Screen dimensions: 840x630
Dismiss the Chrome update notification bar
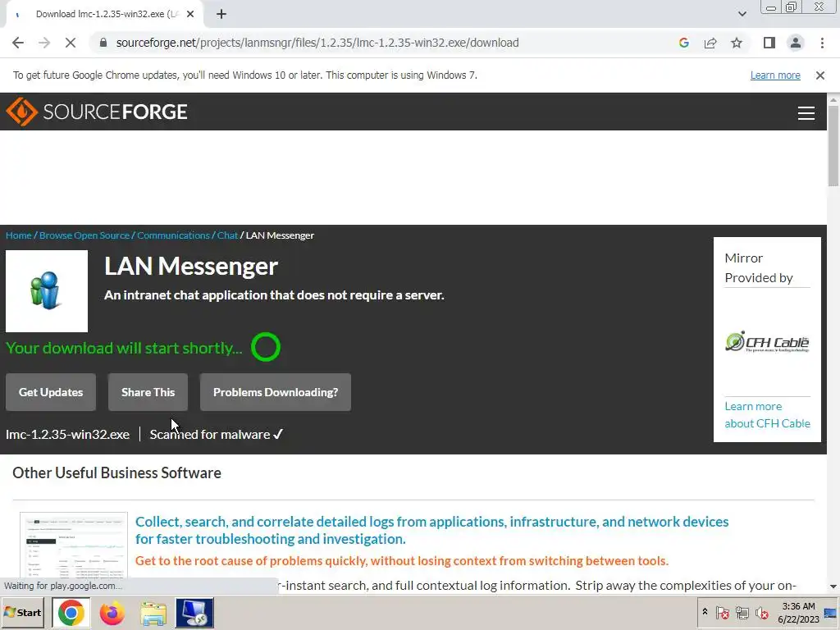pos(820,75)
